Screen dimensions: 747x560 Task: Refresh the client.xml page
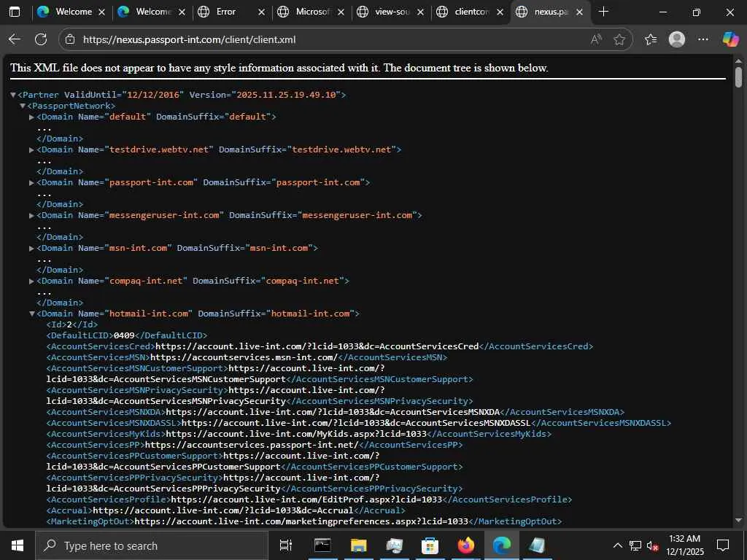click(x=41, y=39)
